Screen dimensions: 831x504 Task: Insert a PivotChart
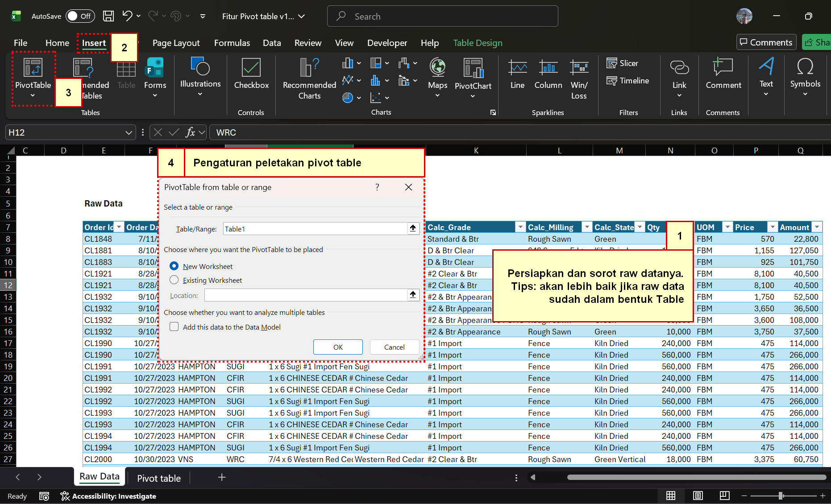[473, 76]
